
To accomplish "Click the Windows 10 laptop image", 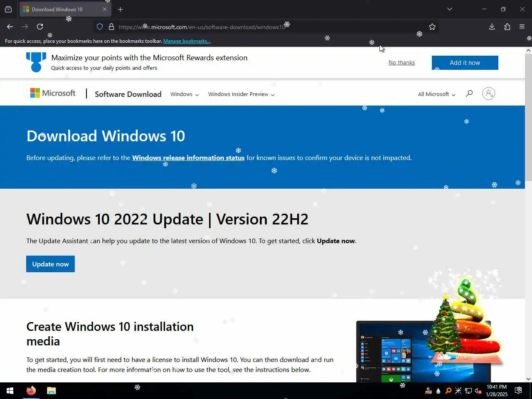I will click(x=423, y=351).
